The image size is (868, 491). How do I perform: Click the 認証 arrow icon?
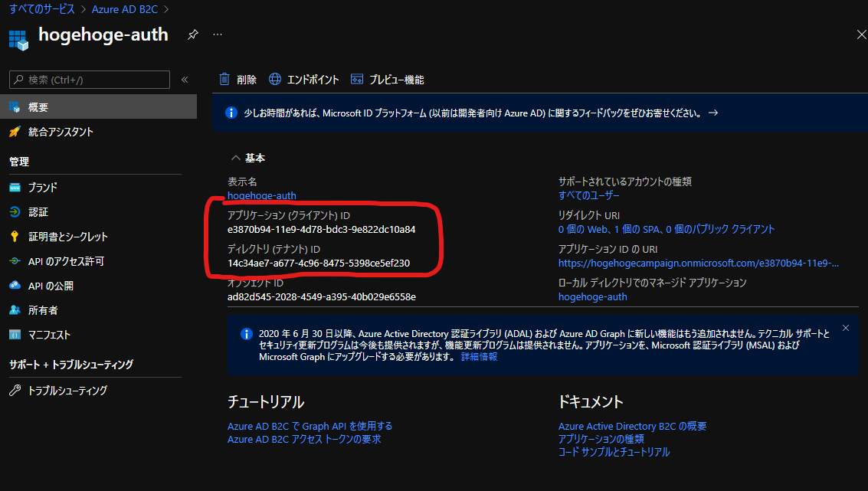pyautogui.click(x=15, y=212)
